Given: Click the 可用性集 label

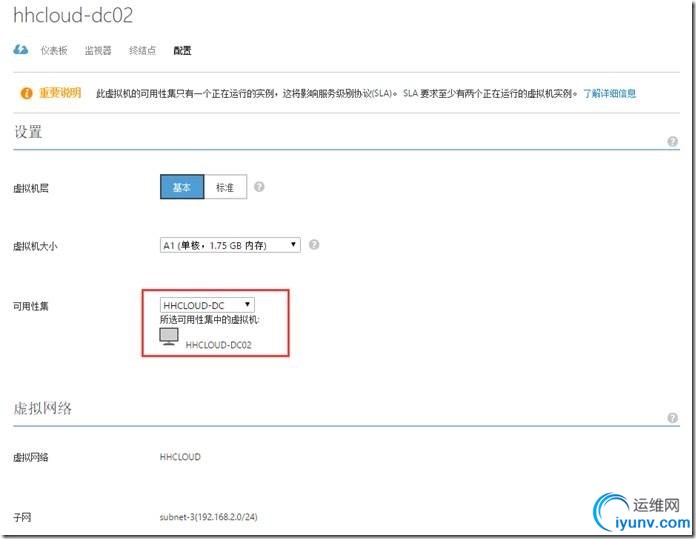Looking at the screenshot, I should point(31,306).
